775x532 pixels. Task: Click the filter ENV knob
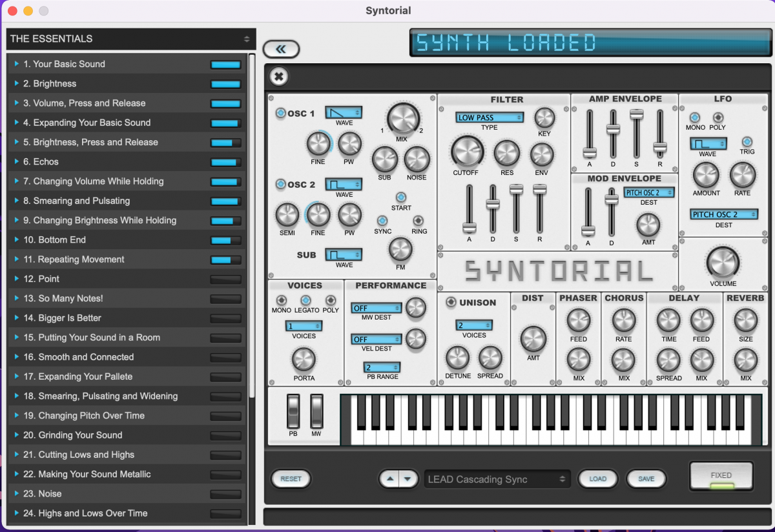pyautogui.click(x=542, y=155)
